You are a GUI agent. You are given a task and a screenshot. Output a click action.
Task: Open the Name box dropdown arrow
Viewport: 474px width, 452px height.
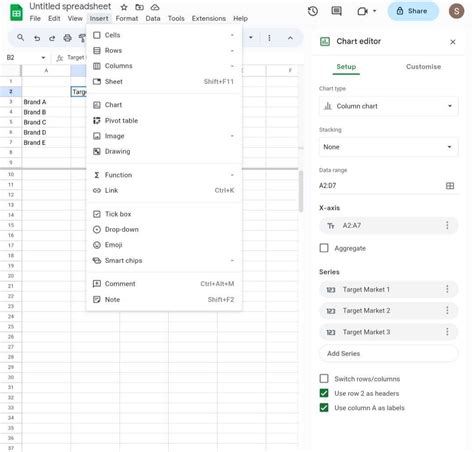(43, 58)
